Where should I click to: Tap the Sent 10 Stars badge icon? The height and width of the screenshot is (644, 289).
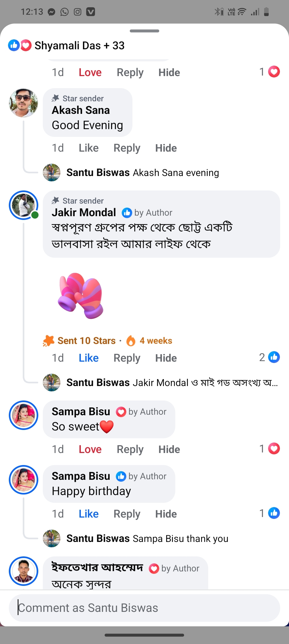(x=49, y=341)
